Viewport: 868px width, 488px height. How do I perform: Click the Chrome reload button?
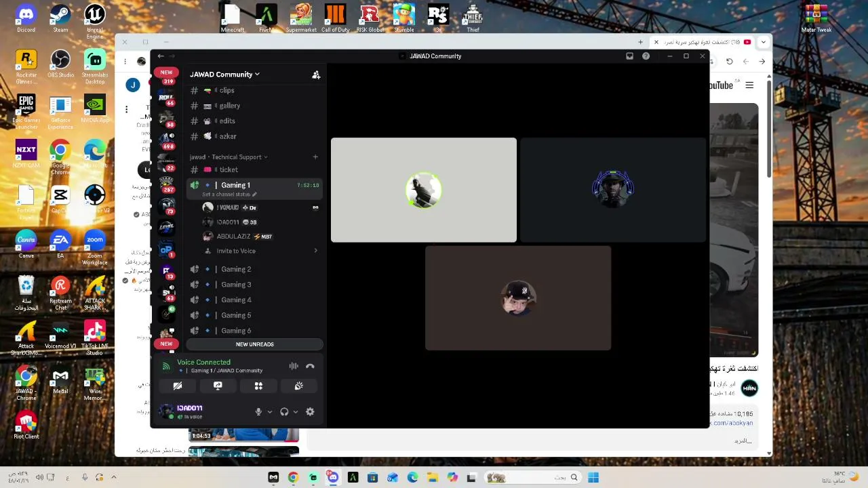[x=730, y=62]
